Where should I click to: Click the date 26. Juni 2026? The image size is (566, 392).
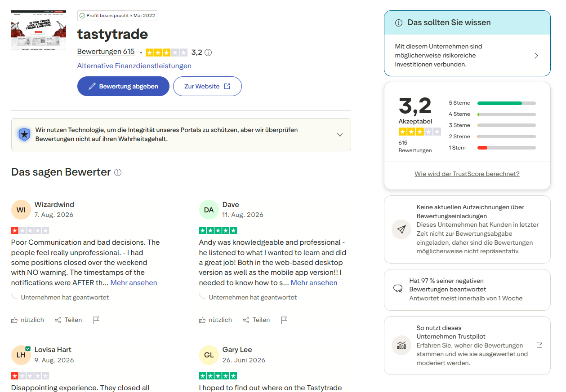click(x=244, y=360)
